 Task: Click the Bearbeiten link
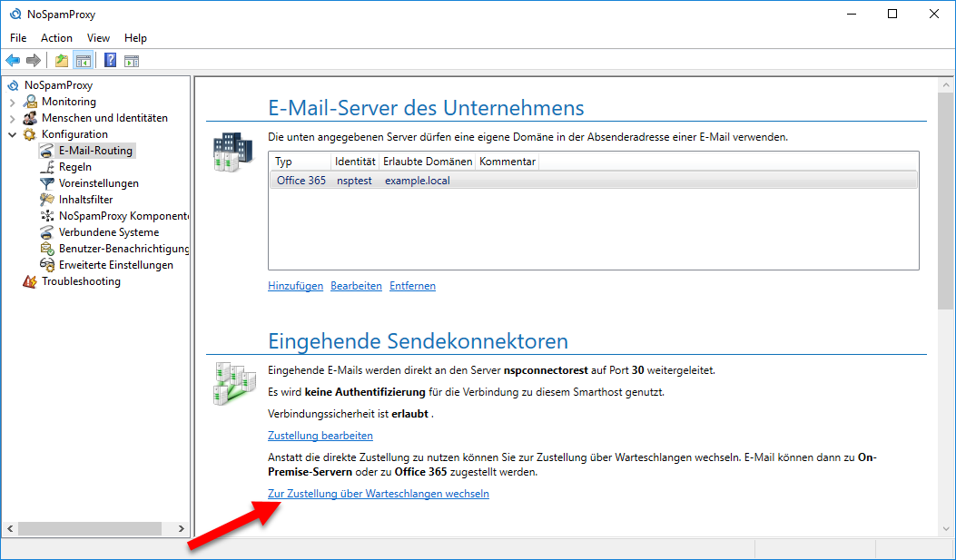[356, 286]
